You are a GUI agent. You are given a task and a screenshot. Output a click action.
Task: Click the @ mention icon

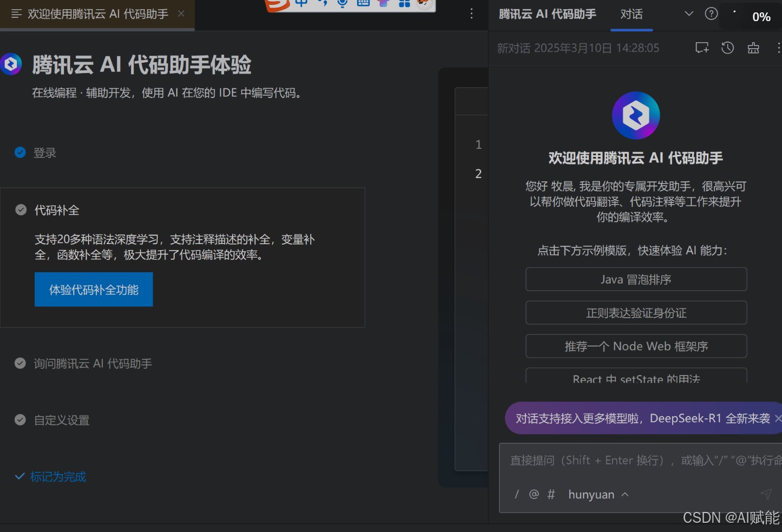534,494
